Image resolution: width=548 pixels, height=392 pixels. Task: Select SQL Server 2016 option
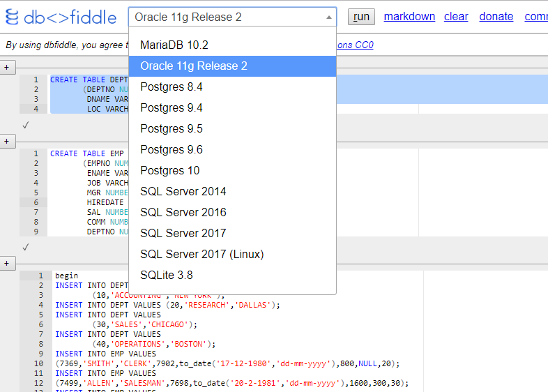232,212
